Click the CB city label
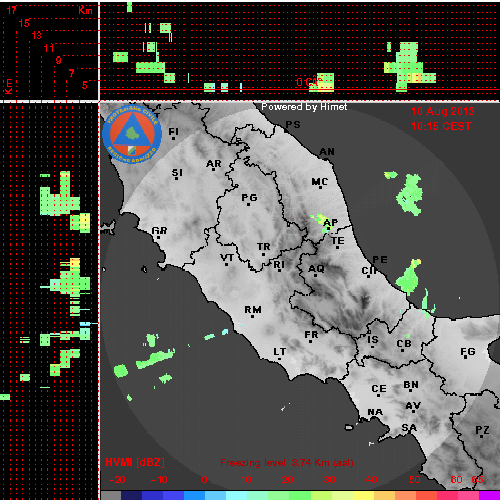500x500 pixels. pyautogui.click(x=404, y=344)
